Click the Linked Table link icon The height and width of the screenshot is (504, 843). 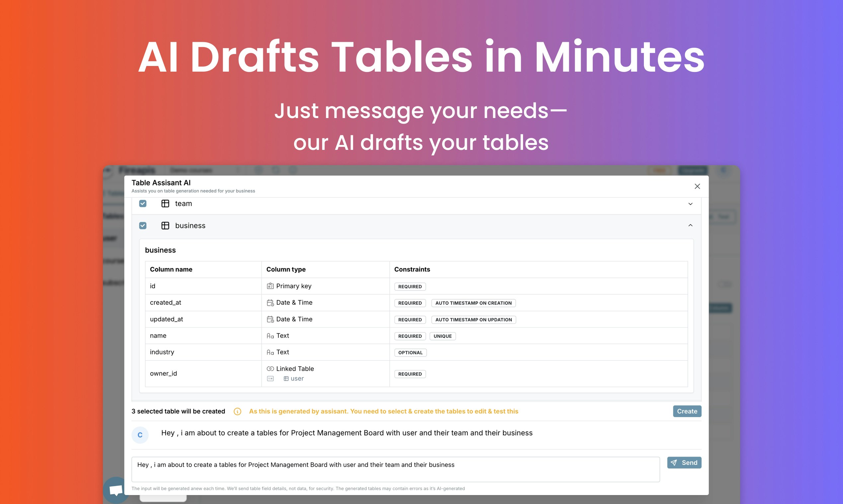[x=270, y=368]
